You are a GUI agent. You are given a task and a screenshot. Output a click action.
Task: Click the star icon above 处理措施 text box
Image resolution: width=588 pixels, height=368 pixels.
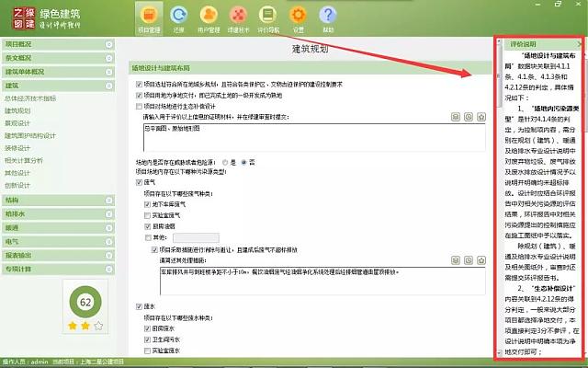click(481, 260)
